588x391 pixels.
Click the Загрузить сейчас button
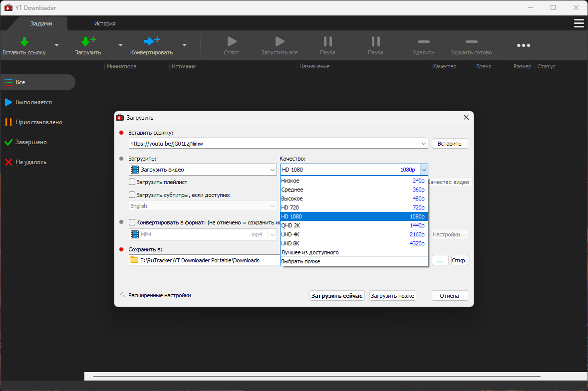tap(337, 296)
